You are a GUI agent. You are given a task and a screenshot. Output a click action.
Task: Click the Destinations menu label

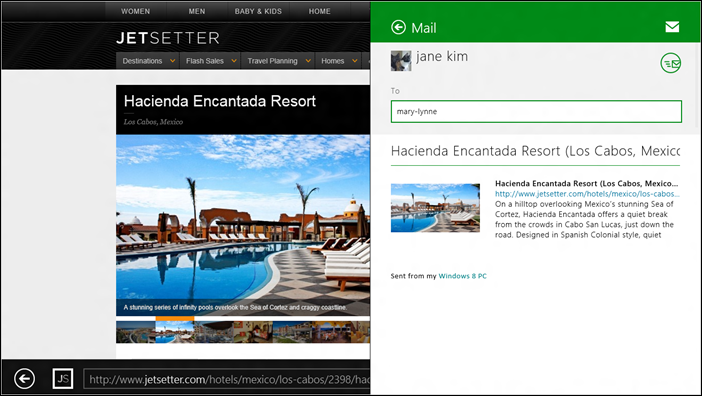142,61
